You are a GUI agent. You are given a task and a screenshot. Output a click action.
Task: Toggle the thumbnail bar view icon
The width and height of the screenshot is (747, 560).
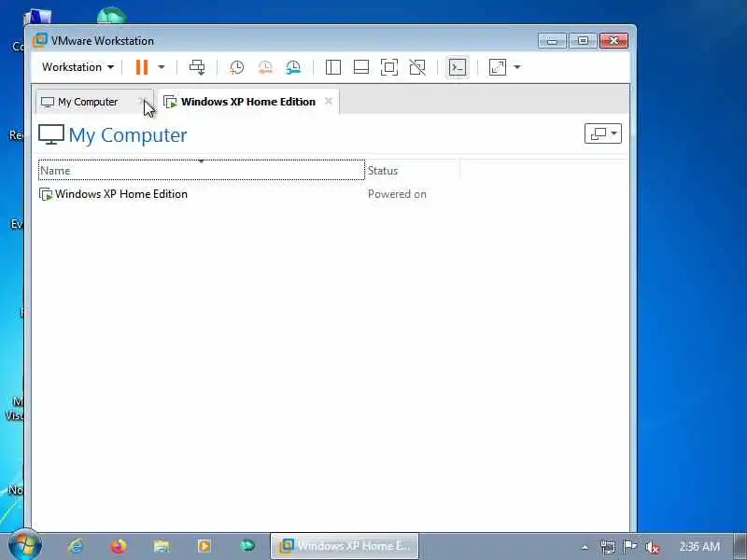tap(361, 67)
